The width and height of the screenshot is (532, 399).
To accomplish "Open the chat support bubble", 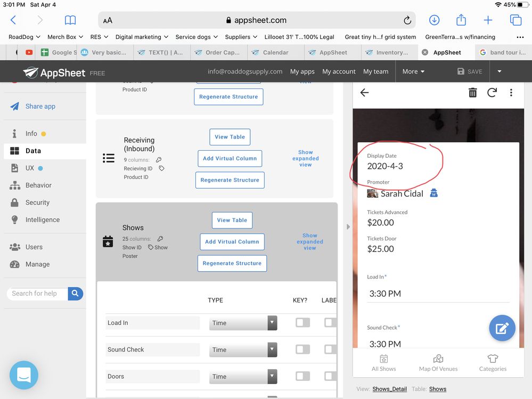I will pyautogui.click(x=24, y=375).
